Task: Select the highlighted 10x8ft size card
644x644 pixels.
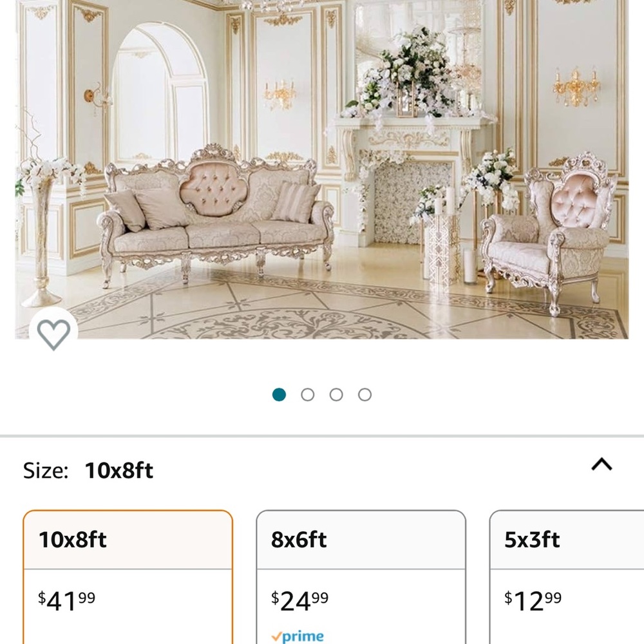Action: pos(129,573)
